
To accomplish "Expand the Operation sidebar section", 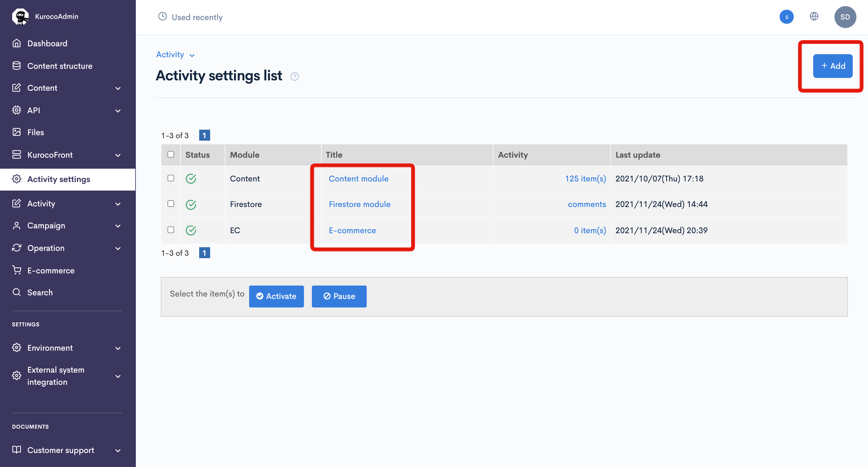I will click(x=118, y=248).
